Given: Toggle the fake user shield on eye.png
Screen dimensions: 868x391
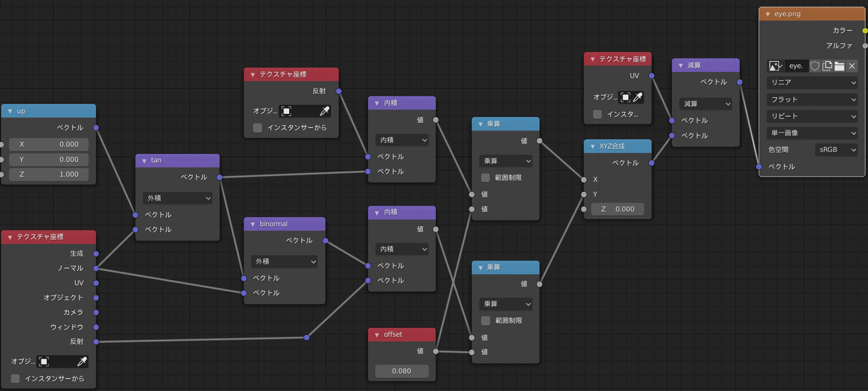Looking at the screenshot, I should (x=815, y=66).
